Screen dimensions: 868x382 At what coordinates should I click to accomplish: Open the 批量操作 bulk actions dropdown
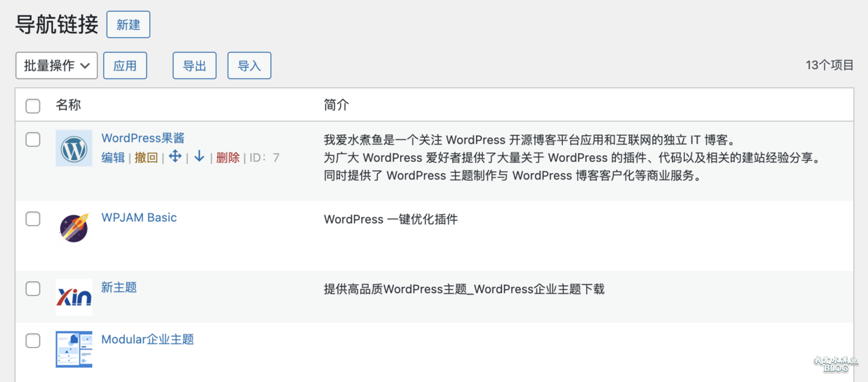56,66
